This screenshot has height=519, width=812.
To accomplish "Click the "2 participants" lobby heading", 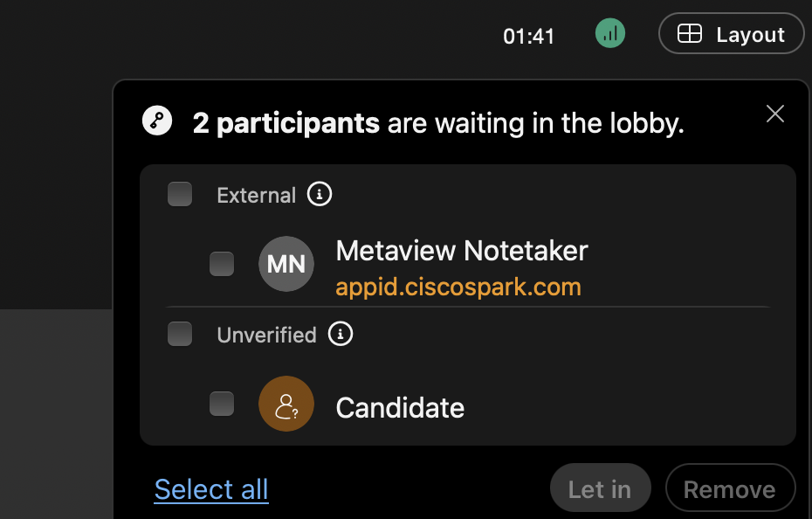I will pyautogui.click(x=286, y=123).
